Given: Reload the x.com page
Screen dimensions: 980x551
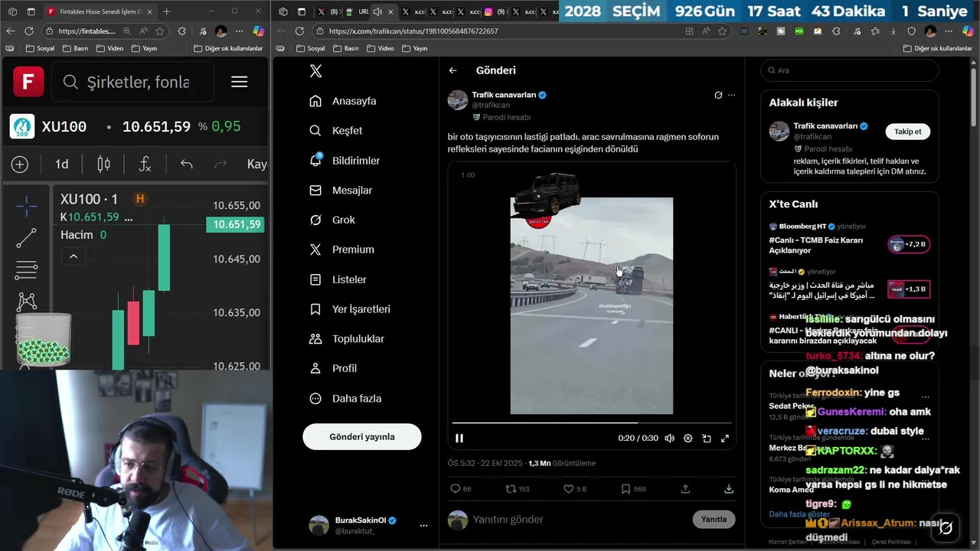Looking at the screenshot, I should click(299, 31).
